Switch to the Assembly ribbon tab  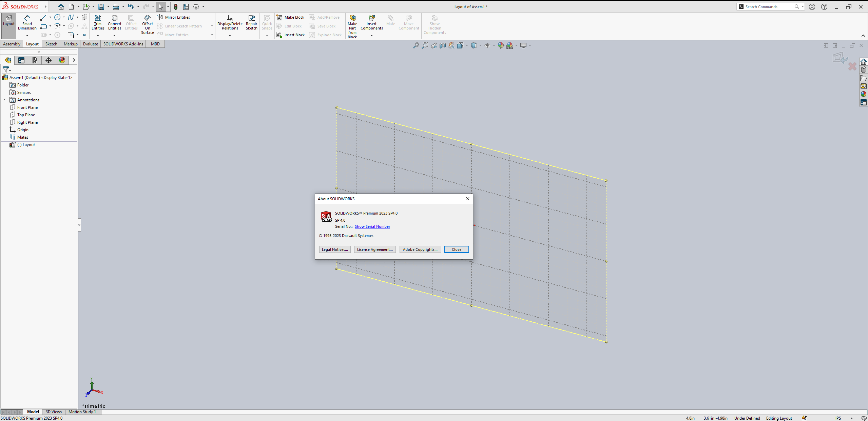12,44
